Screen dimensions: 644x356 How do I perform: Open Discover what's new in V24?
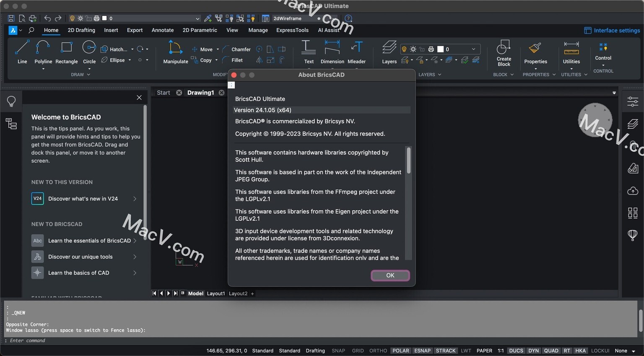coord(84,199)
